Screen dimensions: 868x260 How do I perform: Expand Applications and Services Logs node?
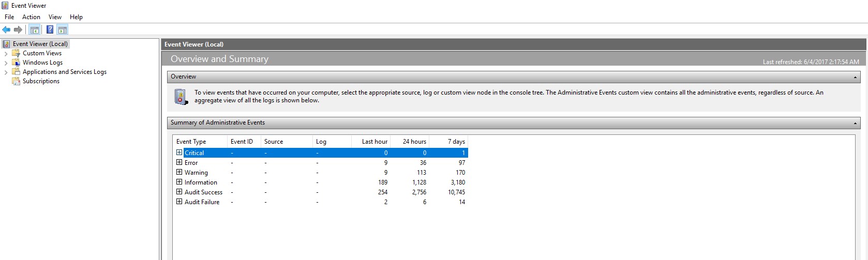[x=6, y=72]
